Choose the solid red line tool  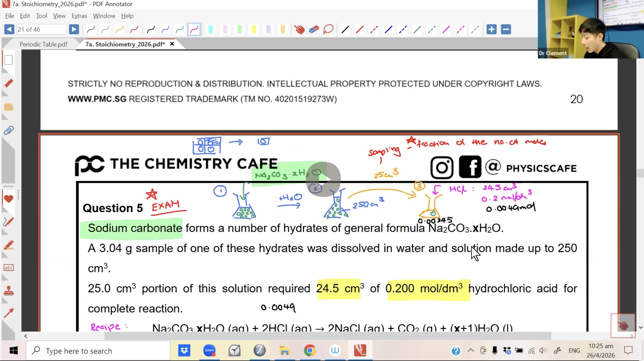tap(359, 29)
